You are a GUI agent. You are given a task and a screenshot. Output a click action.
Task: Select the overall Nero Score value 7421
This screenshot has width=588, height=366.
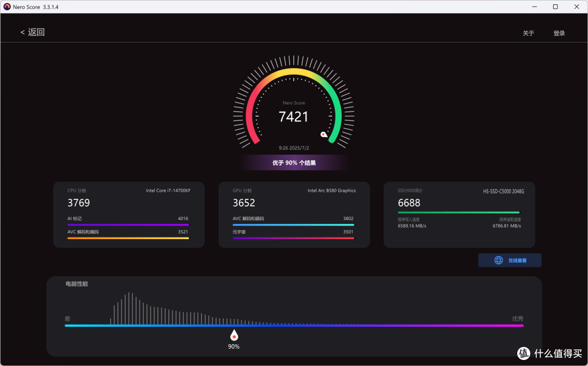coord(293,117)
